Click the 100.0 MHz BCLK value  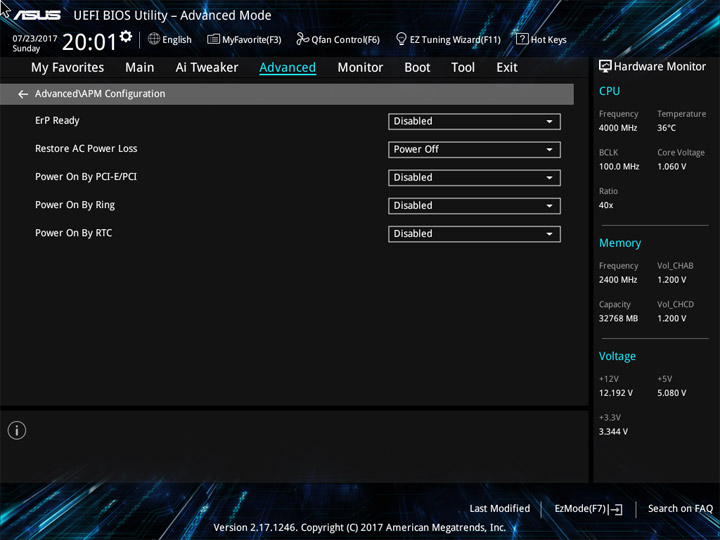pos(619,167)
